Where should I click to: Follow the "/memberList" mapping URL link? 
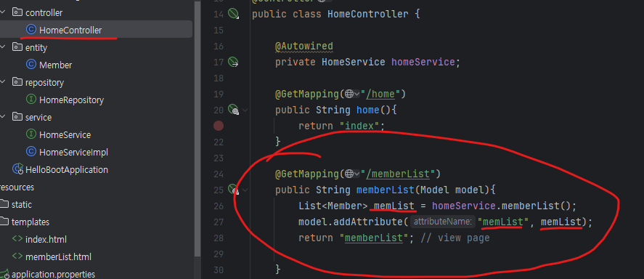(398, 174)
